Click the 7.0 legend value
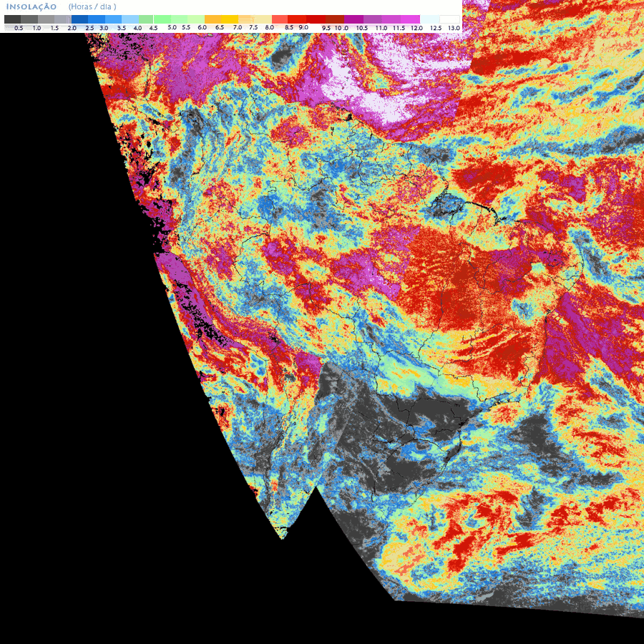The height and width of the screenshot is (644, 644). click(238, 27)
